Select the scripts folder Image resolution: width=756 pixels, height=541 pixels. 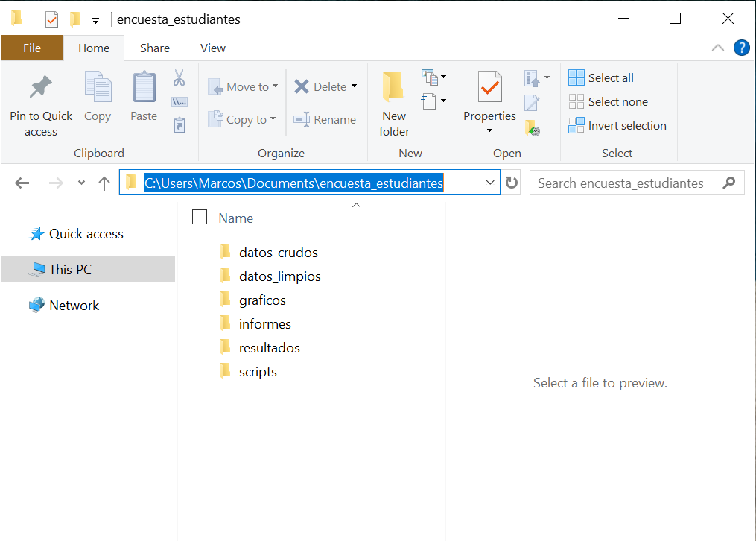click(248, 371)
